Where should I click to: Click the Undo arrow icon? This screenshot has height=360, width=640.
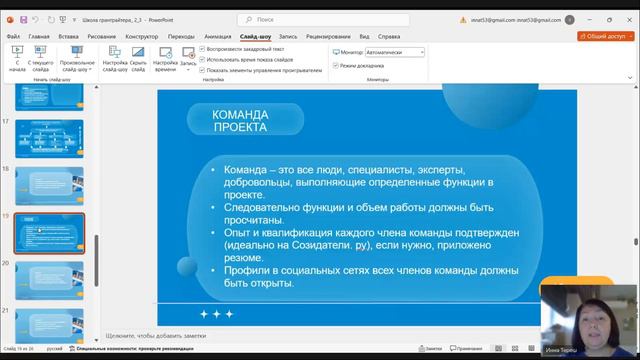[x=35, y=20]
